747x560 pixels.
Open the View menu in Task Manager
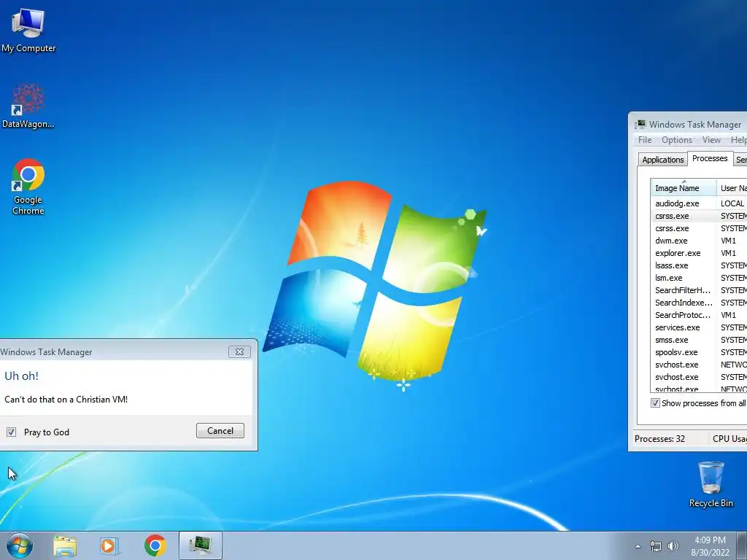tap(711, 139)
